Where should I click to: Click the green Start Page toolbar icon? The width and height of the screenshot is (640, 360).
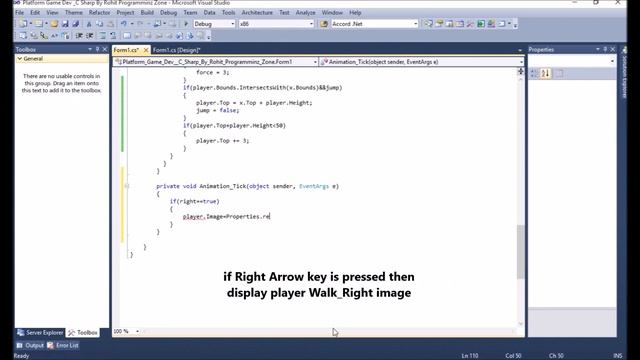[x=481, y=24]
